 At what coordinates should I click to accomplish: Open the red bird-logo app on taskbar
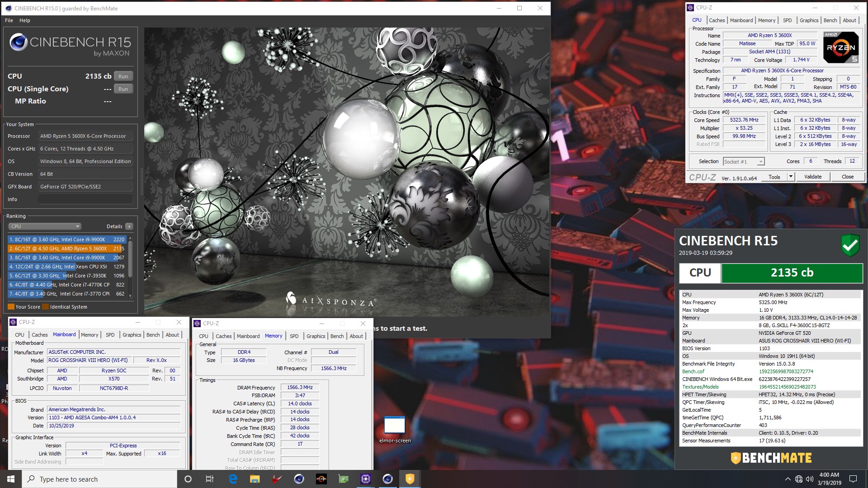[277, 479]
